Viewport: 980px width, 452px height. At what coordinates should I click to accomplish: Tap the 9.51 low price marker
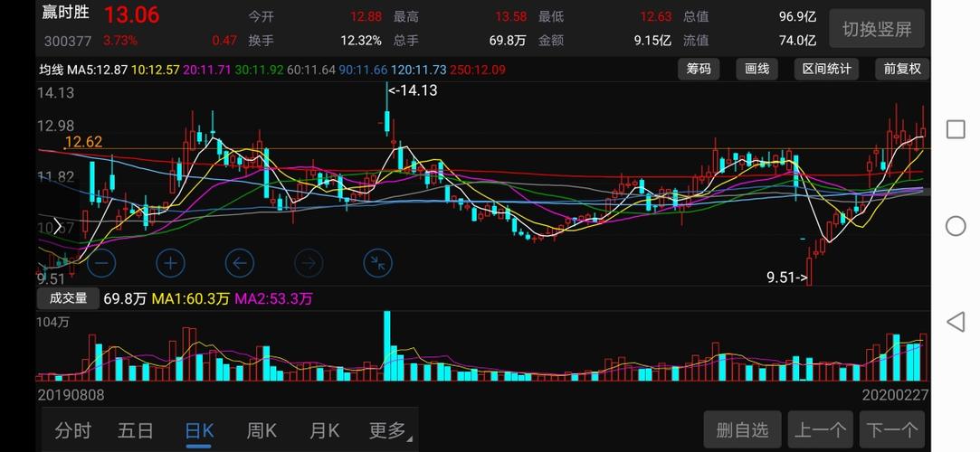coord(787,278)
